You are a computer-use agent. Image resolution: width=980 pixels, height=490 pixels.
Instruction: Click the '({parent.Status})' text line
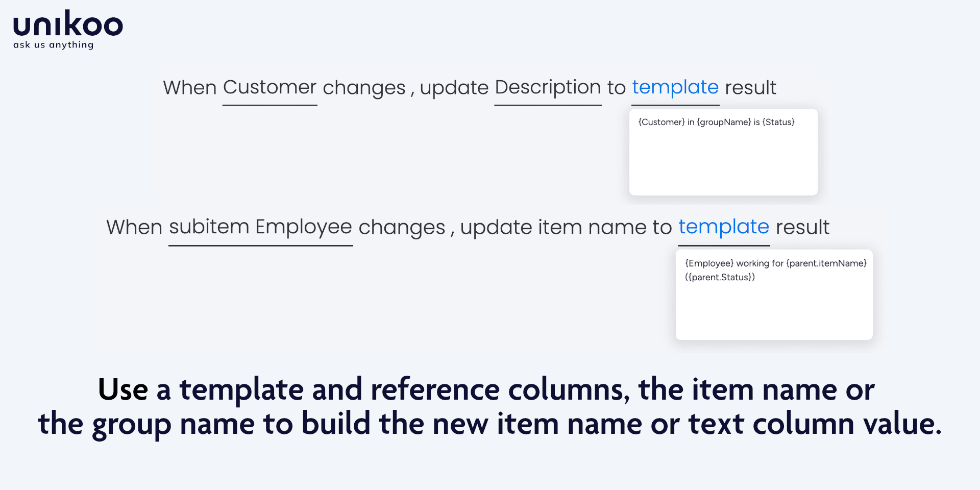point(720,277)
